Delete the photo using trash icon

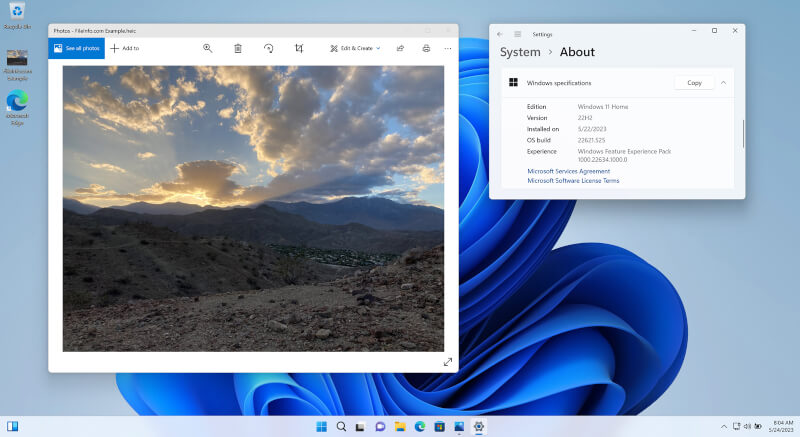pos(238,48)
